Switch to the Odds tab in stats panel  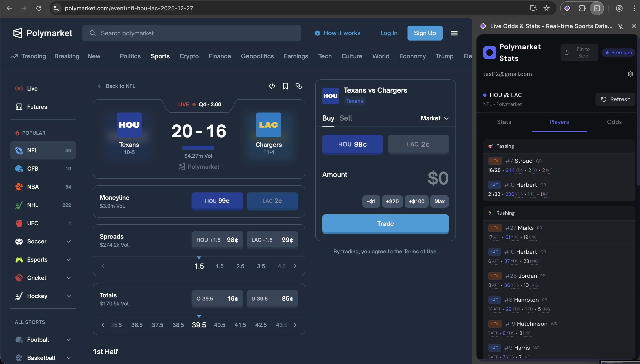pos(614,122)
